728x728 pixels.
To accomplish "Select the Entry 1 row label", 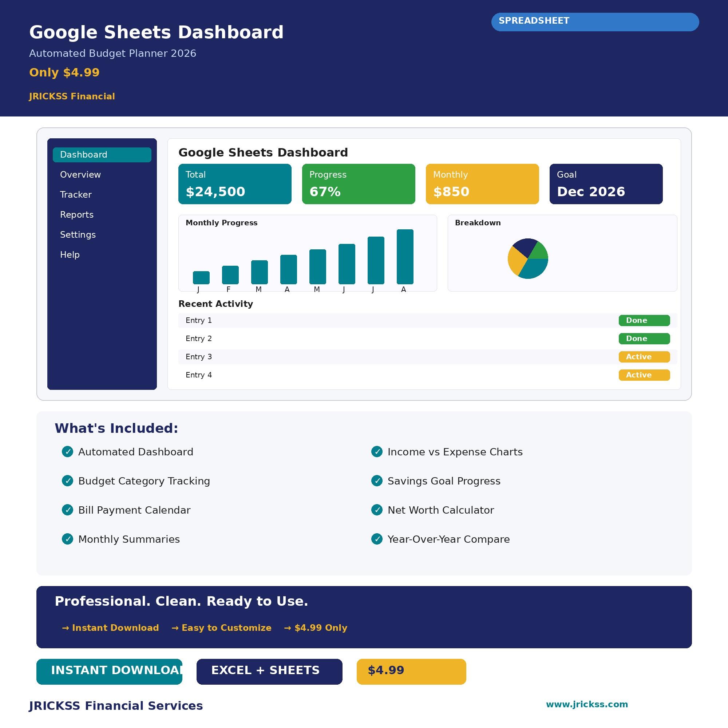I will [199, 320].
